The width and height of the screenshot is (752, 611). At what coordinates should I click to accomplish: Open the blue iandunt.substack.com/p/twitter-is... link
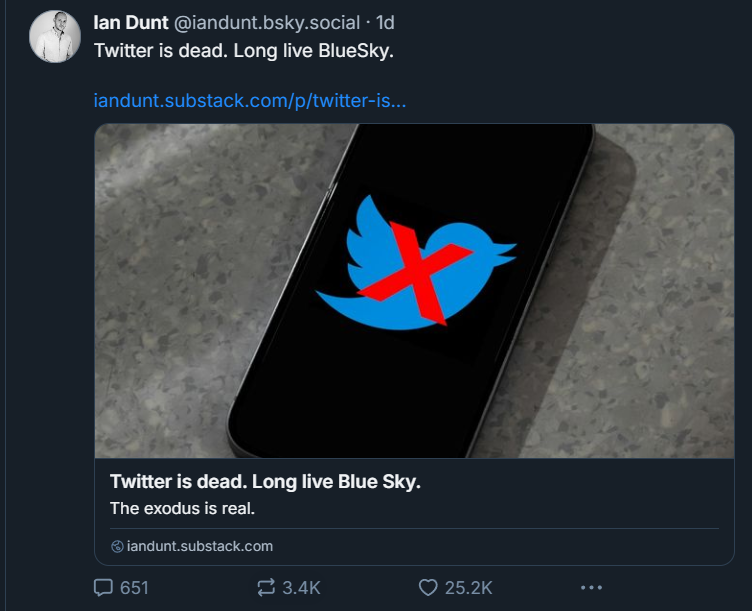click(249, 101)
